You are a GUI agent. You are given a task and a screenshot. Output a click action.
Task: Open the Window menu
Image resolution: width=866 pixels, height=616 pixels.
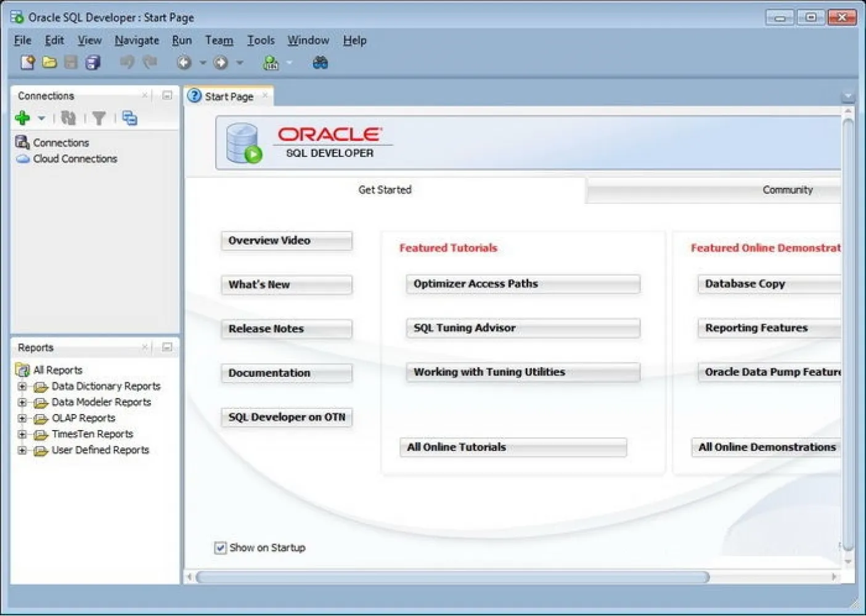[308, 40]
